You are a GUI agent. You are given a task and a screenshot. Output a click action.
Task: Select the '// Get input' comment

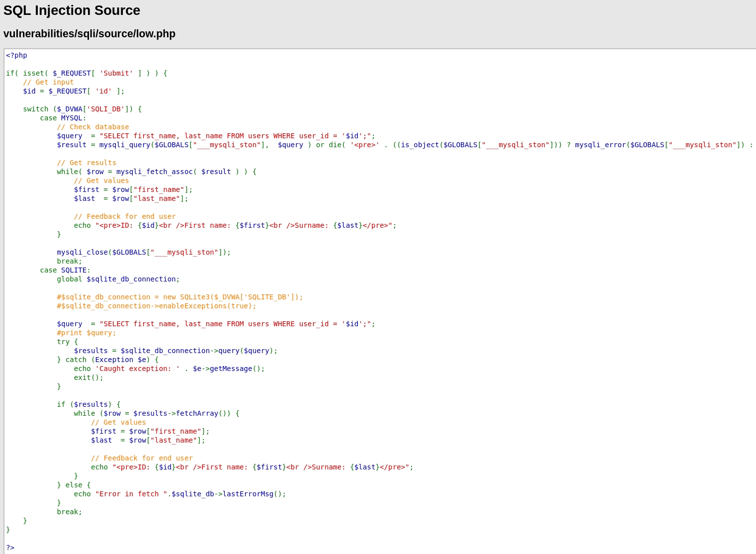click(48, 82)
